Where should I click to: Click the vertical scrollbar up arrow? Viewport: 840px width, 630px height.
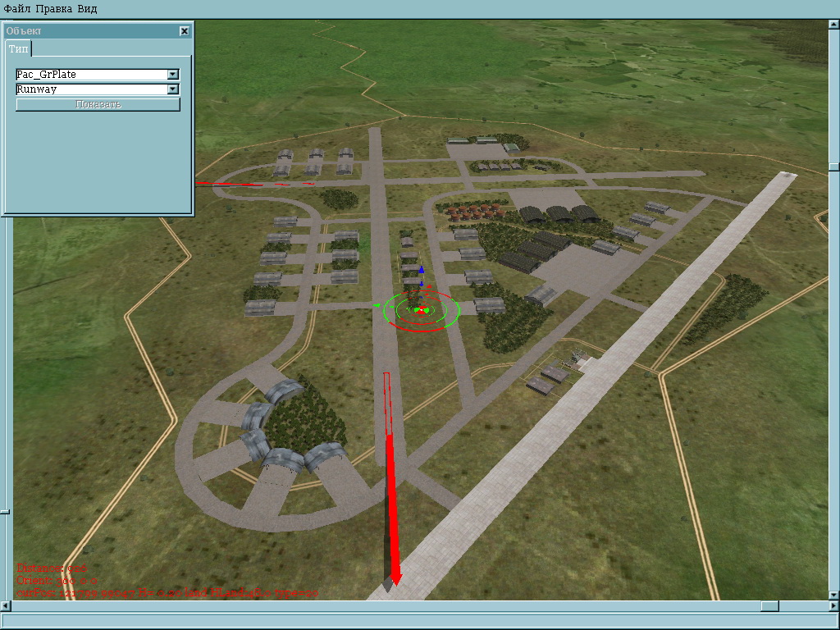834,24
